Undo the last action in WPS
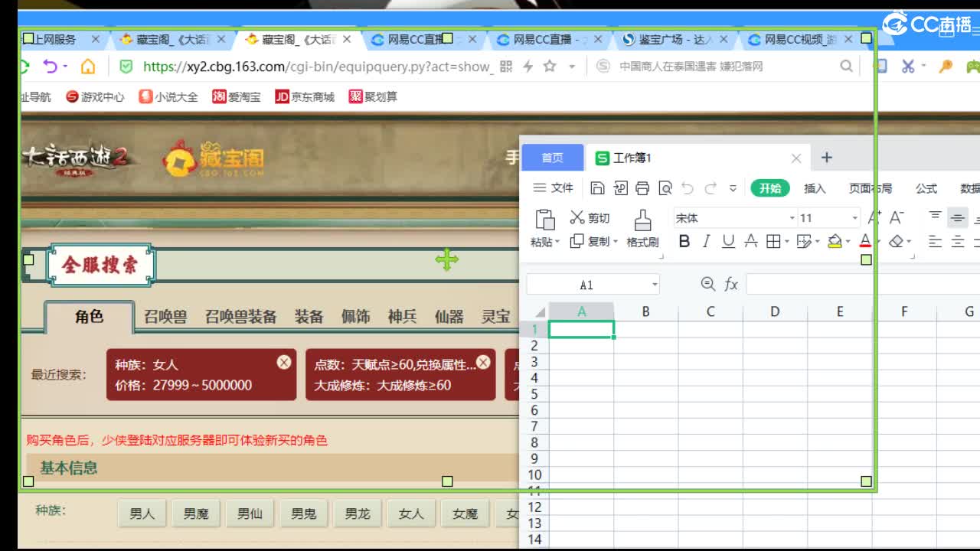The height and width of the screenshot is (551, 980). pyautogui.click(x=688, y=188)
